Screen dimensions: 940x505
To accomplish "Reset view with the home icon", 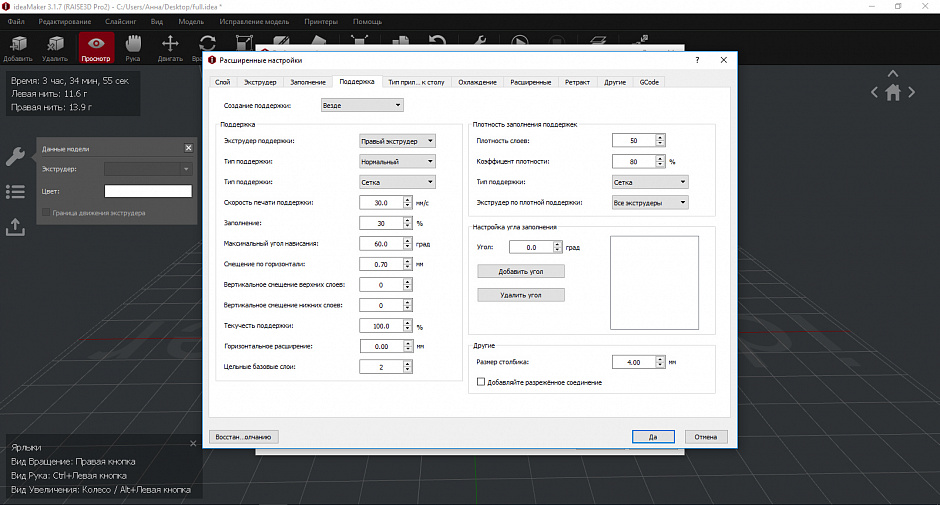I will [893, 93].
